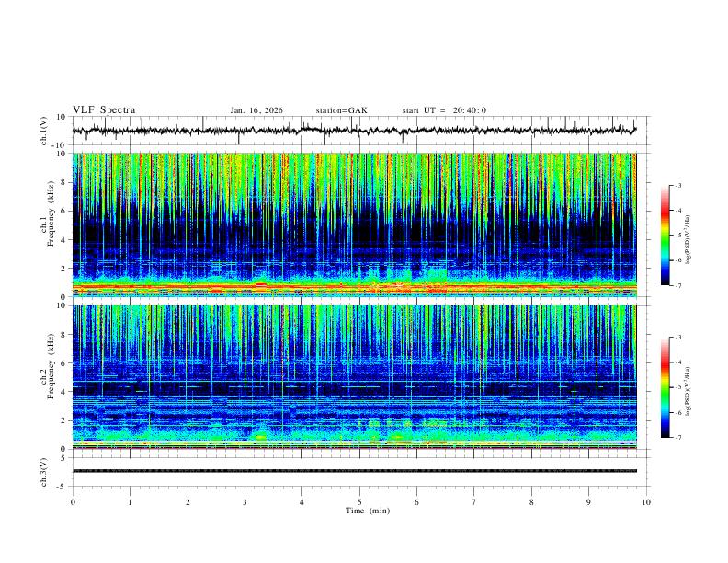Click the "-5" label on ch.1 color bar
Image resolution: width=728 pixels, height=563 pixels.
tap(678, 236)
